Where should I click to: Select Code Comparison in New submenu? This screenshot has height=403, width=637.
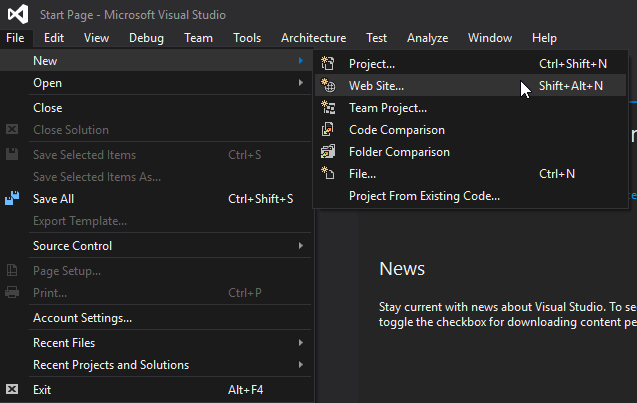(470, 130)
